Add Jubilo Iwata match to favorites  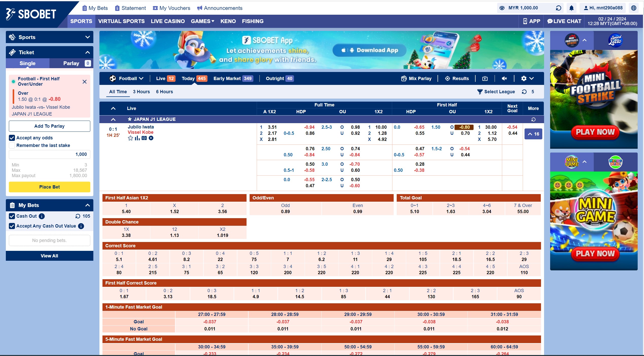coord(130,138)
